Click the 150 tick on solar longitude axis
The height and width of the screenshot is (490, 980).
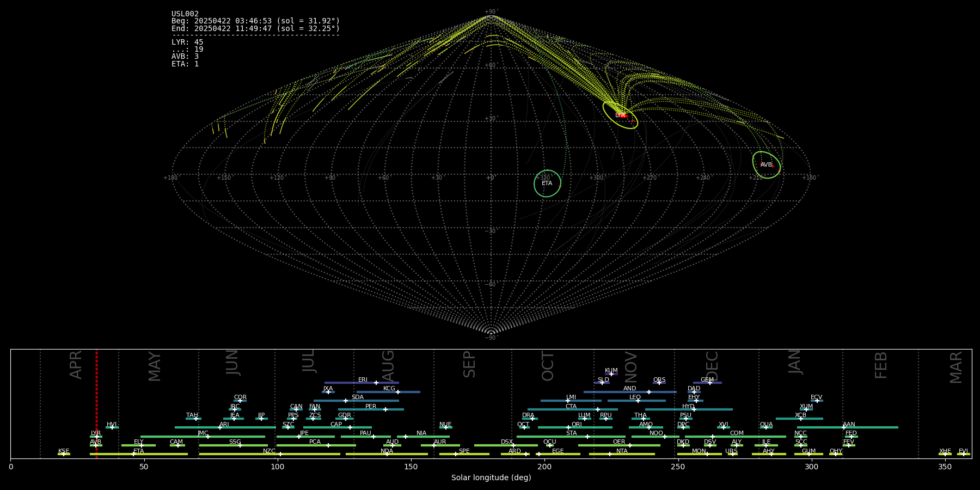[411, 467]
